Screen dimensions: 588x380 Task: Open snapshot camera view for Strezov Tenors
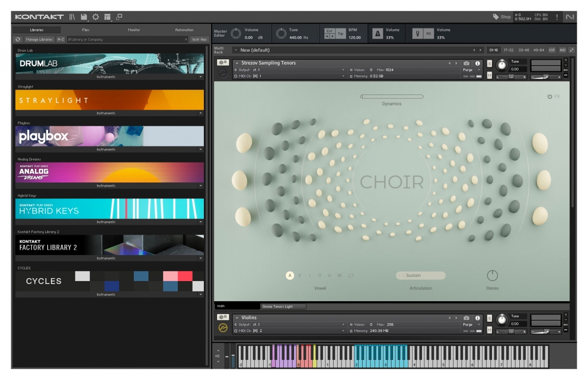pos(466,63)
